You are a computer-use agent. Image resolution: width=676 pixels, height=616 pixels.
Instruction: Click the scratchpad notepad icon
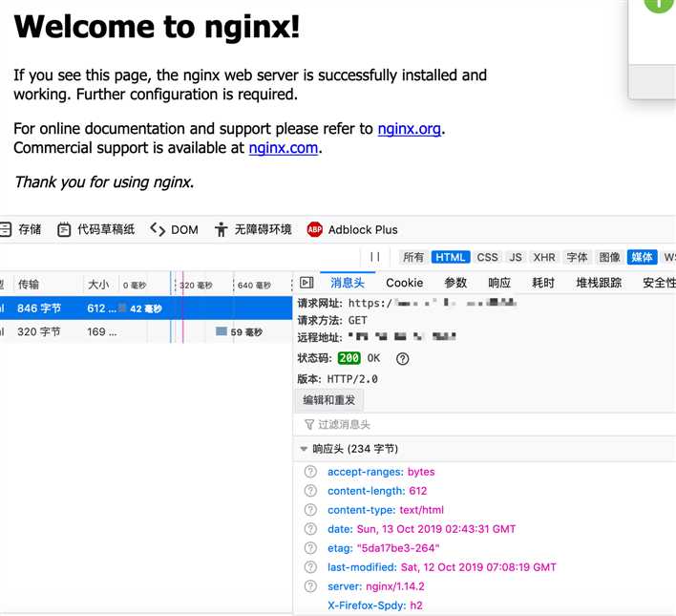point(64,229)
